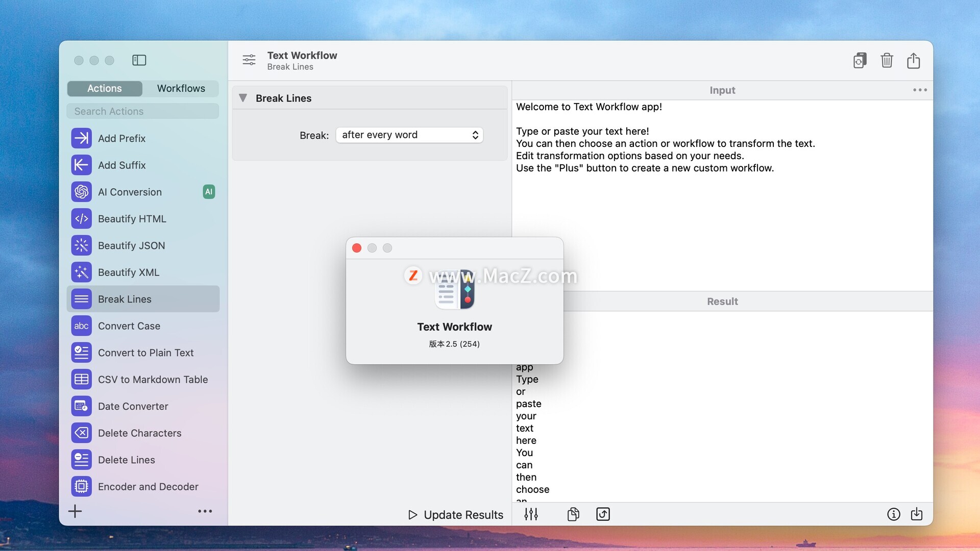Collapse the Break Lines disclosure triangle
The width and height of the screenshot is (980, 551).
(243, 98)
